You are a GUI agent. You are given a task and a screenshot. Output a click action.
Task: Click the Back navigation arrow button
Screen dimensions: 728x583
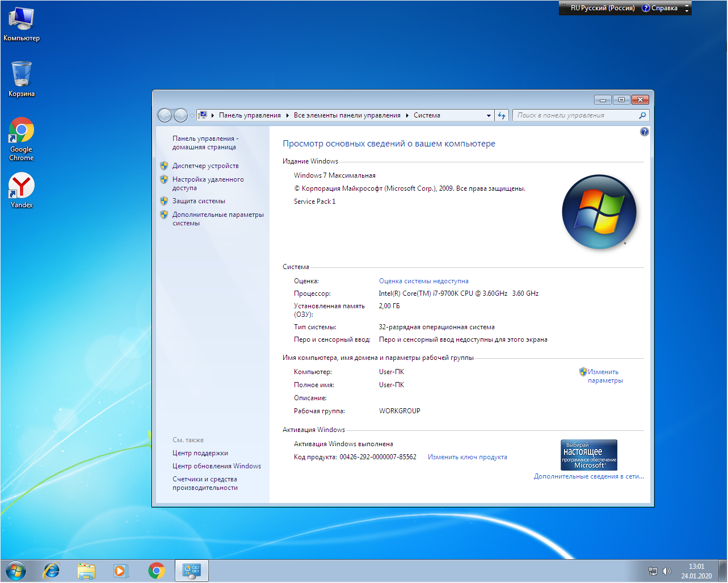coord(165,115)
